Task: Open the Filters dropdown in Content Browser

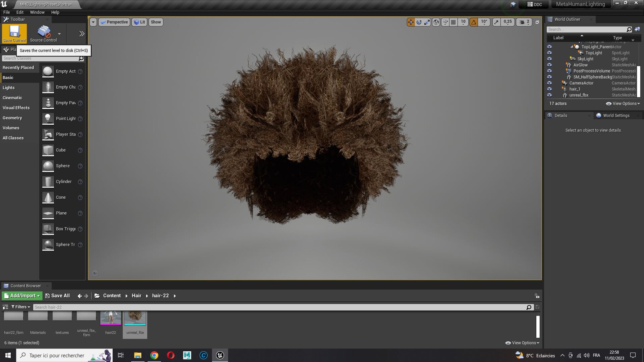Action: [x=20, y=307]
